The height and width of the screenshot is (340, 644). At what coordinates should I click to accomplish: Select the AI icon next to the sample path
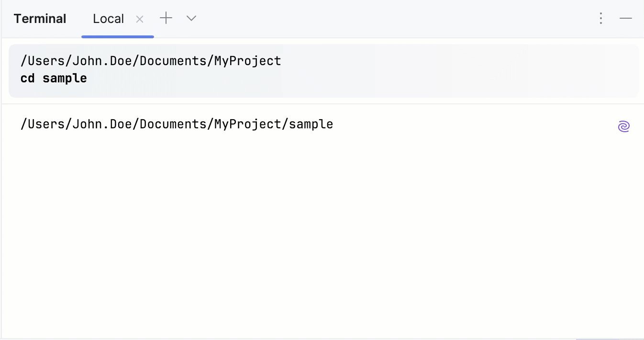click(x=624, y=126)
